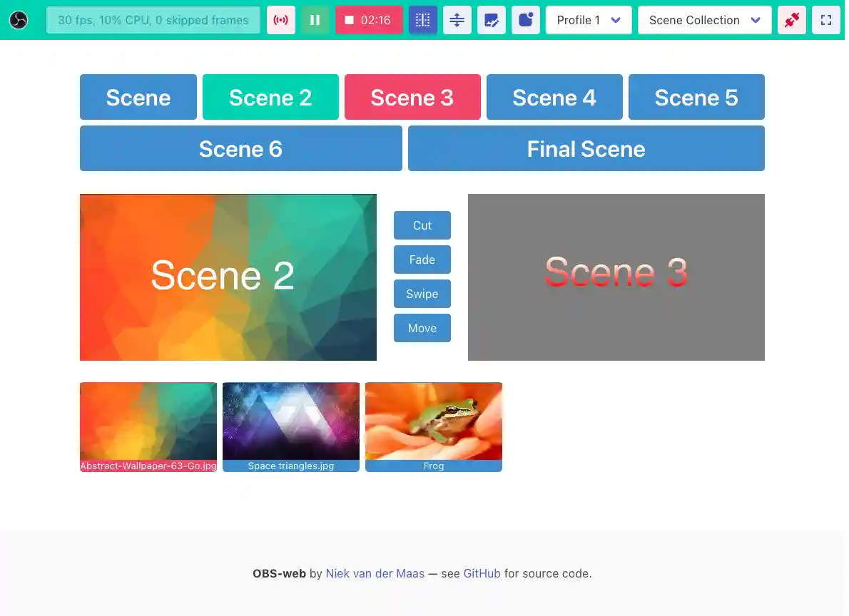Click the fps and CPU status display

[153, 20]
